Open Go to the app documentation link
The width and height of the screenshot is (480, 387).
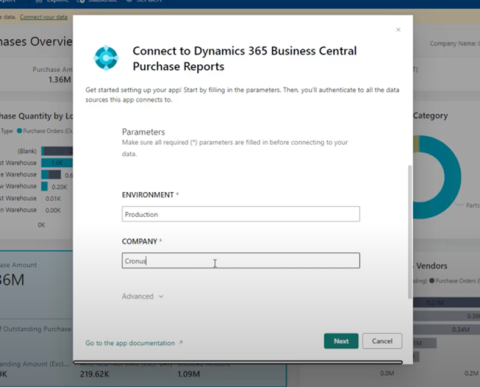130,343
